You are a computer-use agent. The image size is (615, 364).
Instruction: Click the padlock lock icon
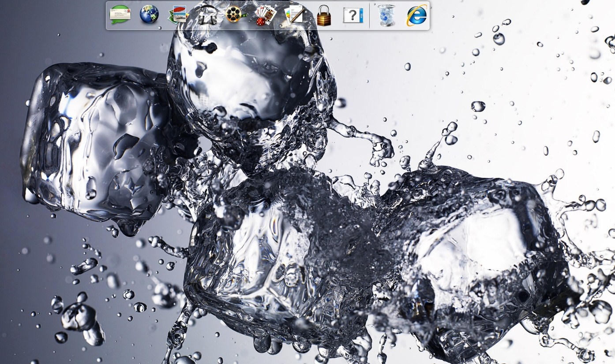[x=324, y=15]
